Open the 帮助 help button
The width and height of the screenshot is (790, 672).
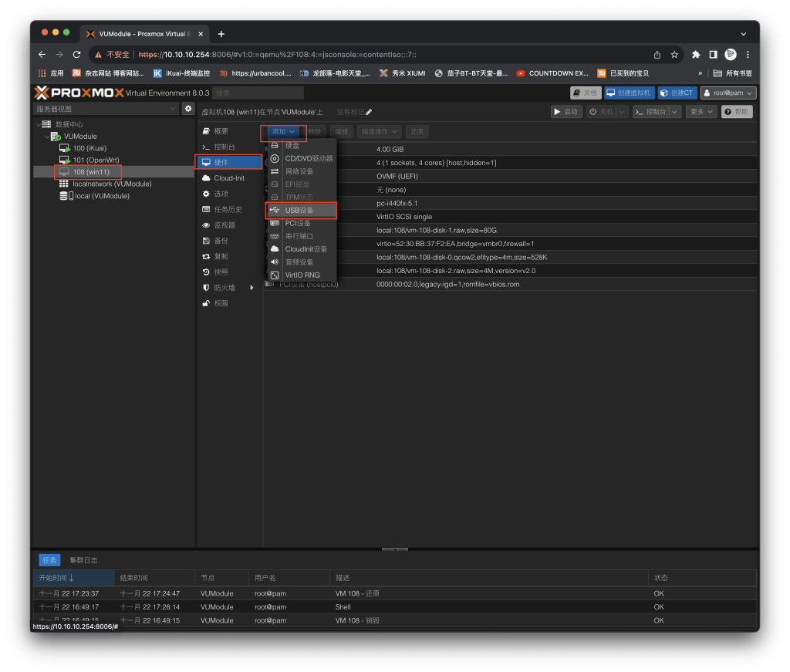pyautogui.click(x=736, y=112)
